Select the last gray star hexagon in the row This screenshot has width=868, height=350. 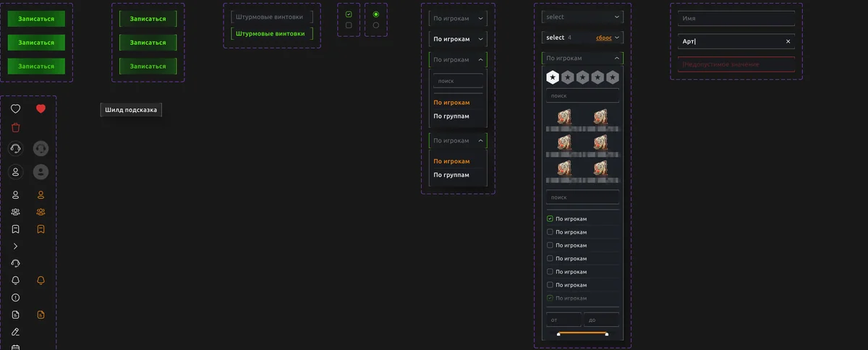coord(613,77)
